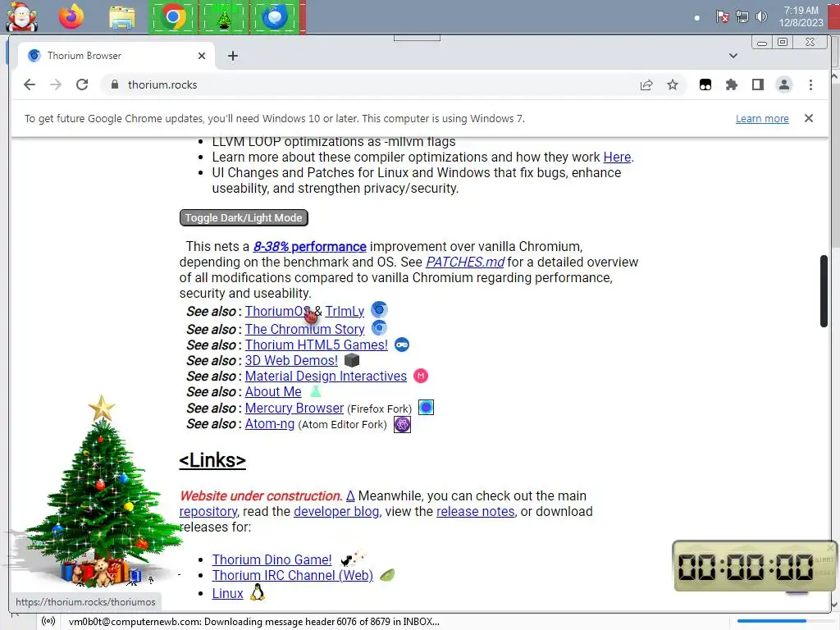Open the developer blog link

[336, 512]
